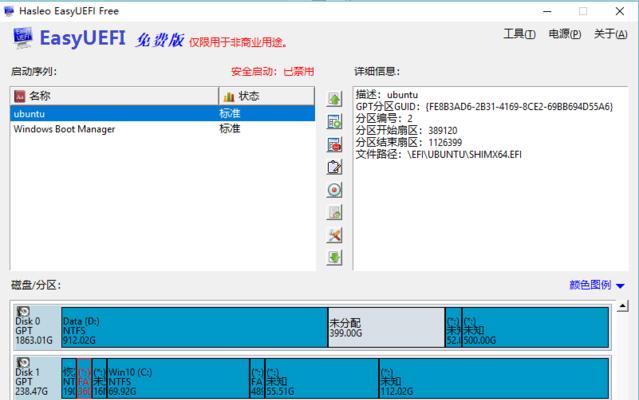Select the 55.51G unknown partition on Disk 1

click(322, 378)
